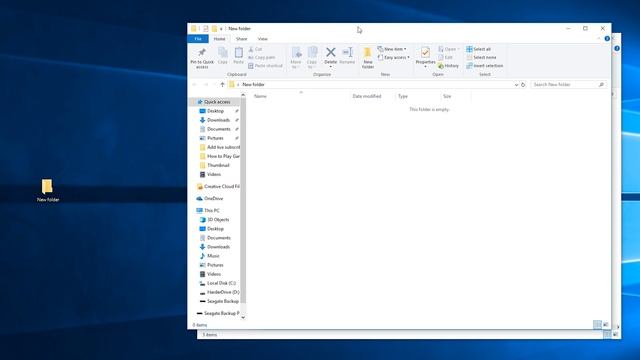
Task: Click the Help icon of the back window
Action: (617, 48)
